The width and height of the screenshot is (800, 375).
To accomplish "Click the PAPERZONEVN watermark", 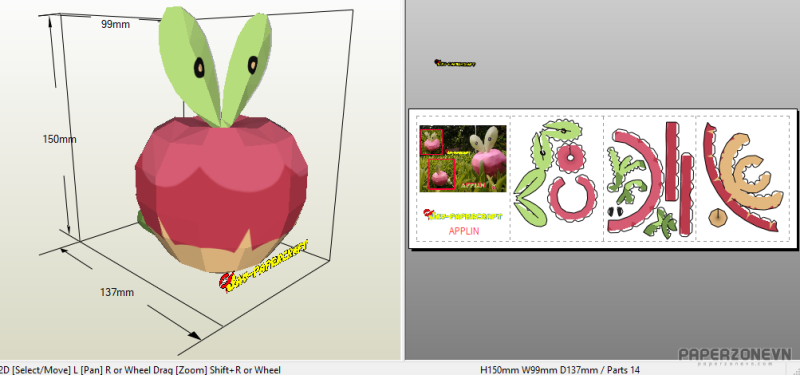I will click(x=735, y=356).
